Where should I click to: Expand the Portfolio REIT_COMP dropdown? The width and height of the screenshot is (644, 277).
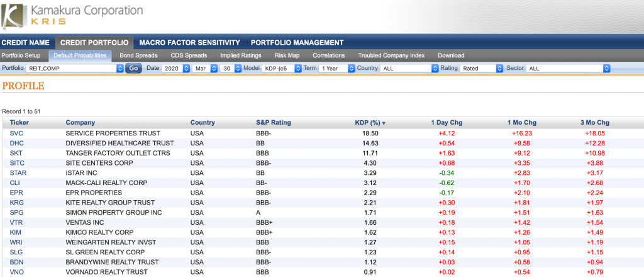tap(74, 69)
